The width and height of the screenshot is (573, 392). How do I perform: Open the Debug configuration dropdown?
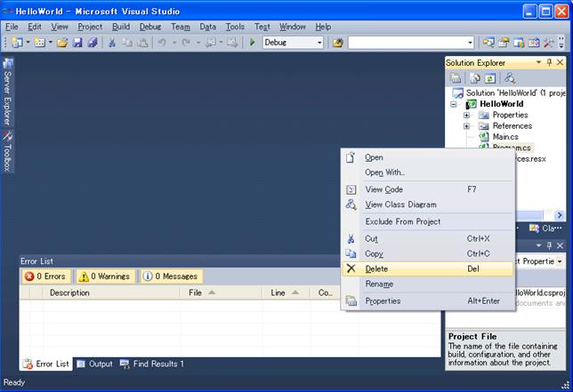[x=319, y=43]
